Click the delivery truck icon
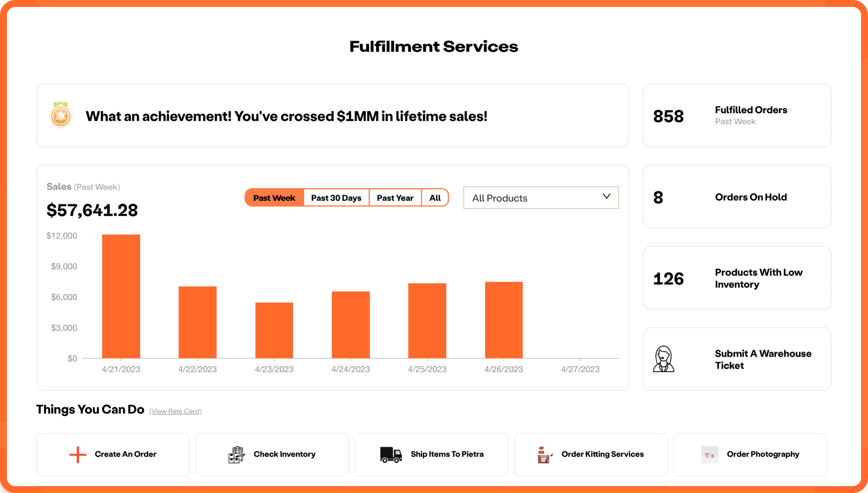 pyautogui.click(x=391, y=455)
